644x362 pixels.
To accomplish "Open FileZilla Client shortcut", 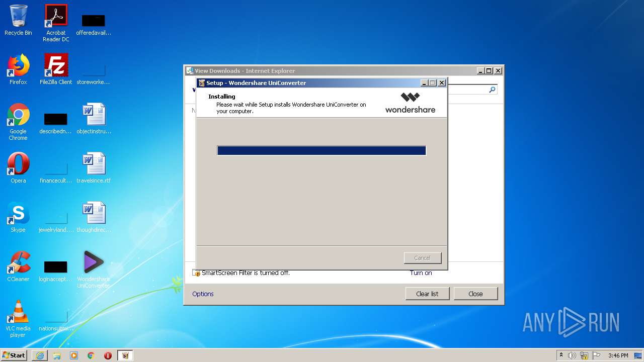I will [x=56, y=69].
